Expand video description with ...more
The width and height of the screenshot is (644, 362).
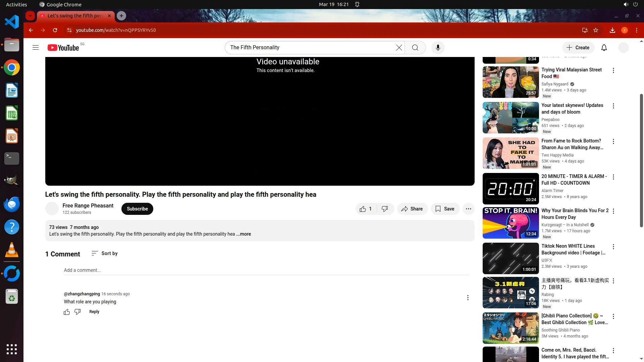coord(244,234)
